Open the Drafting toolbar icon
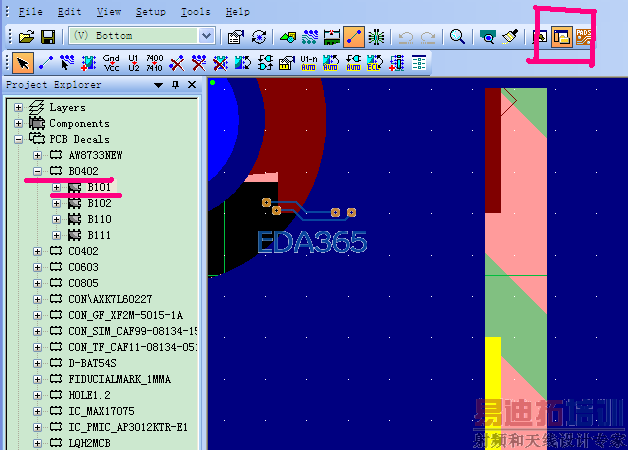This screenshot has height=450, width=628. [288, 37]
